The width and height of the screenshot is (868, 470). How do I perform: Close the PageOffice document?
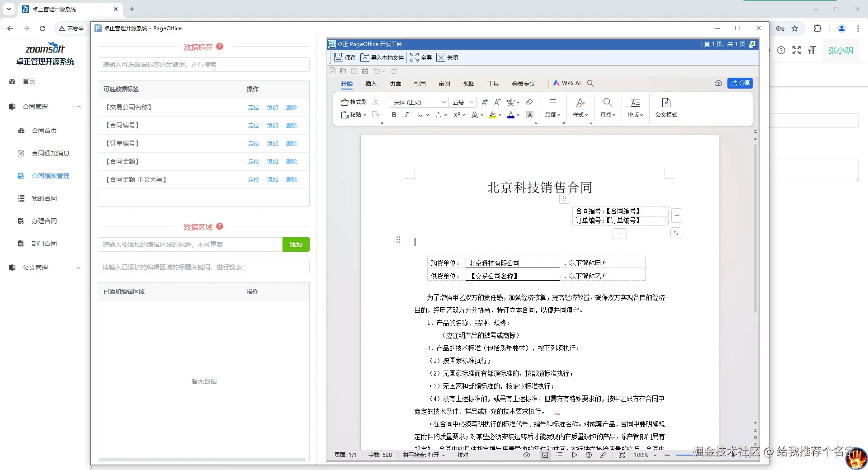(447, 57)
